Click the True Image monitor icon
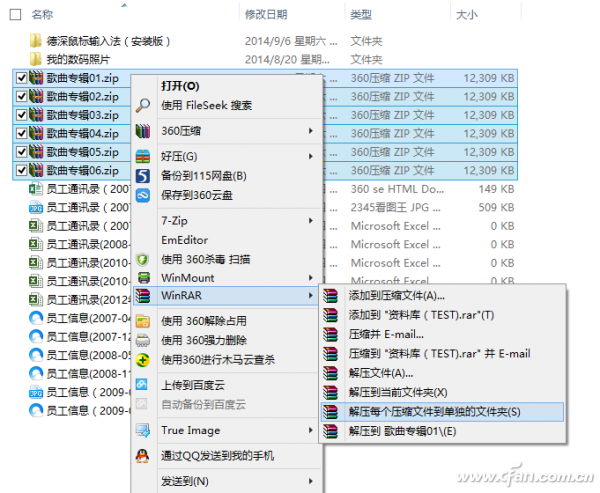Screen dimensions: 600x493 click(x=143, y=431)
